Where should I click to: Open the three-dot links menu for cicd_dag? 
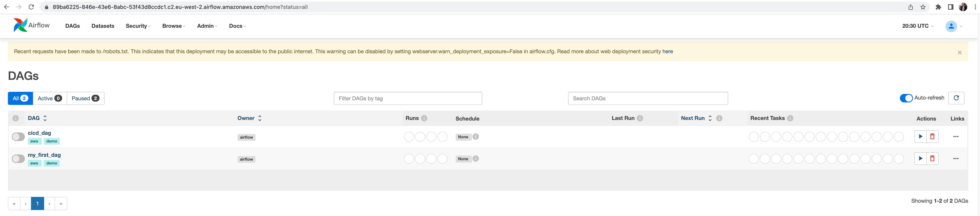[x=956, y=136]
